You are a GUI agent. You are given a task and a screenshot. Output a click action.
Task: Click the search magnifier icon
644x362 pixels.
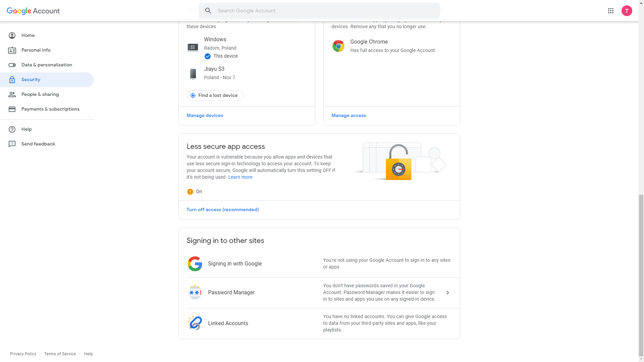click(208, 11)
